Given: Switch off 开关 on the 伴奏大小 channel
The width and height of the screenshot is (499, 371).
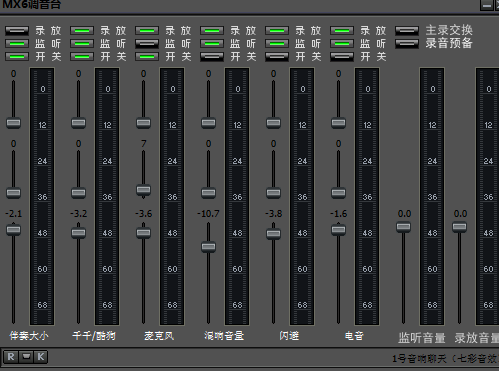Looking at the screenshot, I should point(17,56).
